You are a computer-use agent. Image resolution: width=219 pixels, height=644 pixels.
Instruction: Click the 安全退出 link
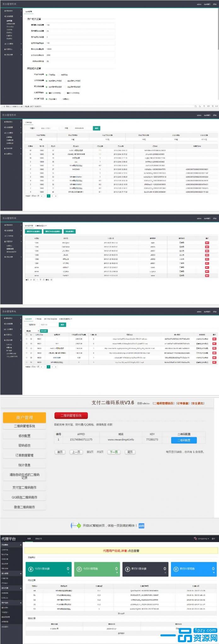(198, 403)
